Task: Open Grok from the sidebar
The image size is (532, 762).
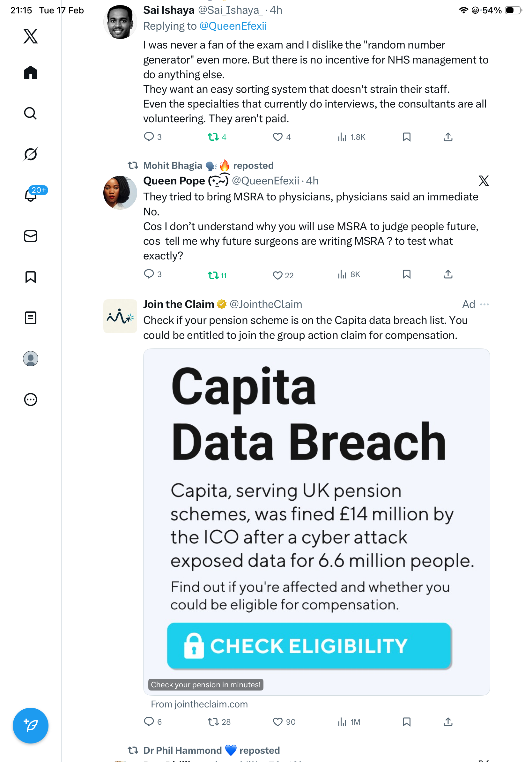Action: (31, 154)
